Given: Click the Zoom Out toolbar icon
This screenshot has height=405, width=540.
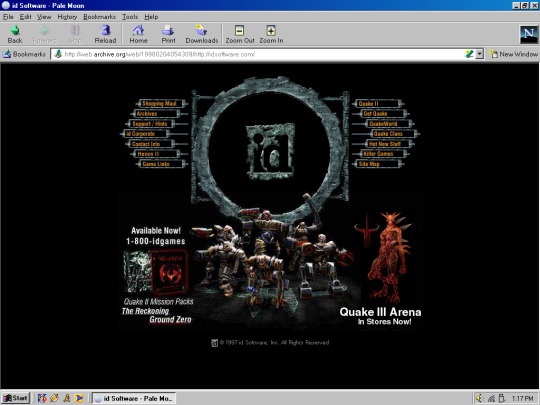Looking at the screenshot, I should tap(240, 34).
